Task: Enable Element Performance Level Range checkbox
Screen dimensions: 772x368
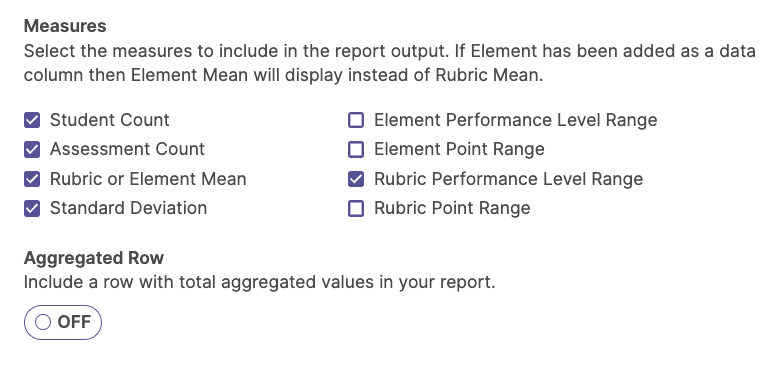Action: pos(356,120)
